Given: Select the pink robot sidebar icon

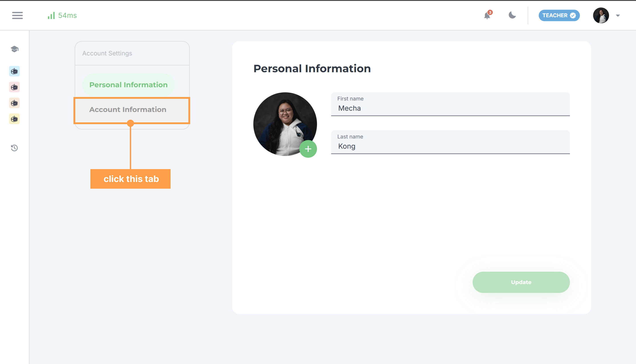Looking at the screenshot, I should (14, 87).
